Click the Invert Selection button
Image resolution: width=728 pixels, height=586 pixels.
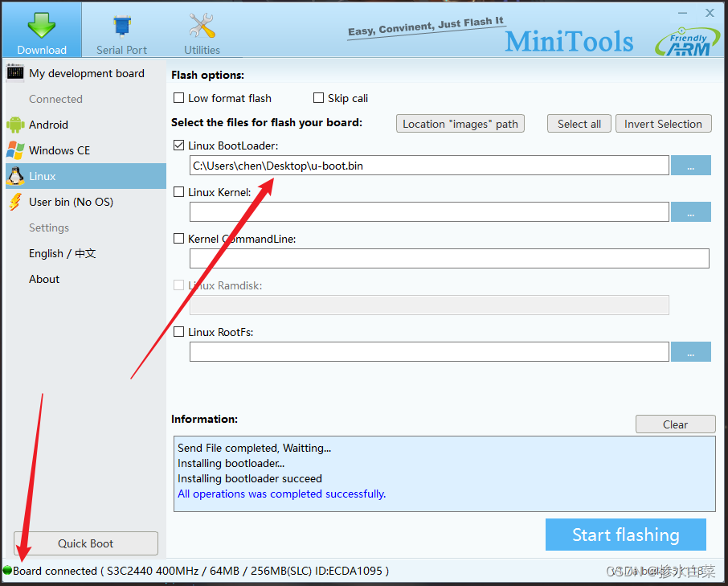pyautogui.click(x=664, y=124)
